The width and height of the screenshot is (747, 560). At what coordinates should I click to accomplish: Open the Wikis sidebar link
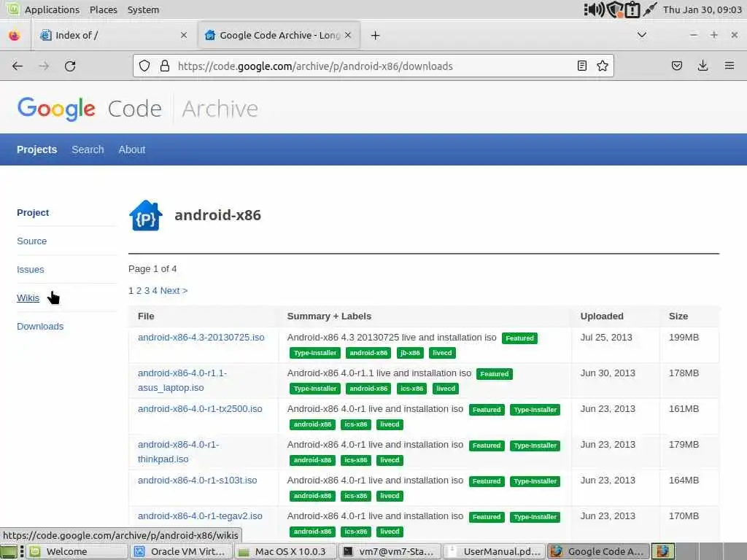click(x=28, y=298)
